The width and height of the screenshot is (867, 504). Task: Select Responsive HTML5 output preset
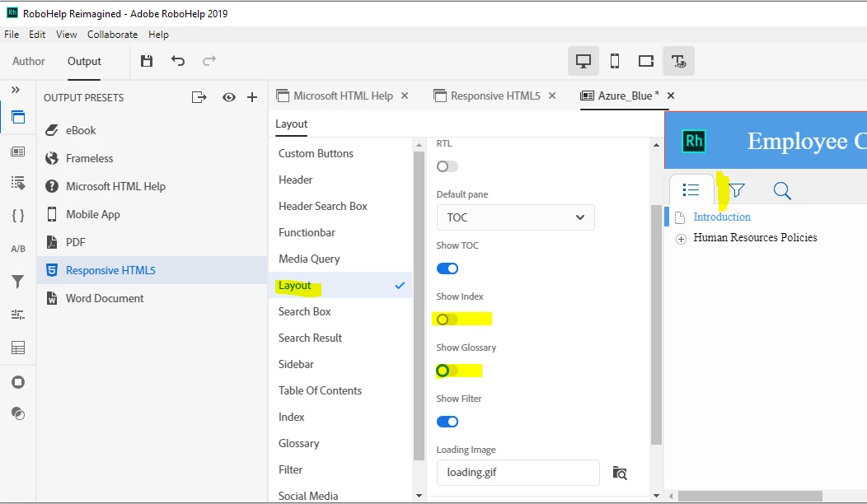(x=152, y=270)
